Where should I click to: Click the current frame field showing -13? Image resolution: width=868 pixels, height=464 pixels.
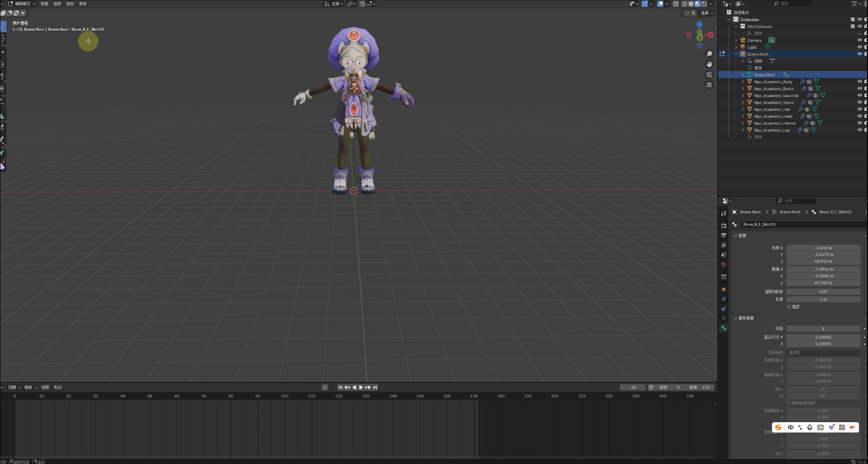pyautogui.click(x=633, y=387)
